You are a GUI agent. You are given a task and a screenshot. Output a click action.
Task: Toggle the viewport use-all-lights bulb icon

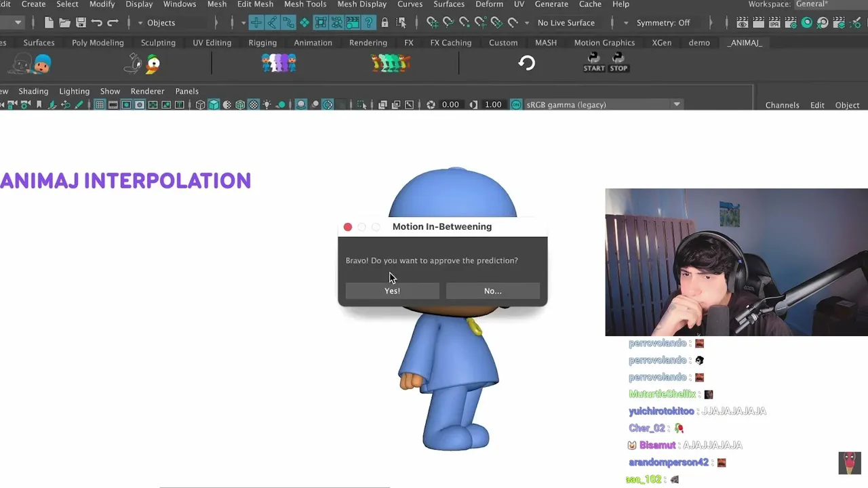click(x=267, y=104)
